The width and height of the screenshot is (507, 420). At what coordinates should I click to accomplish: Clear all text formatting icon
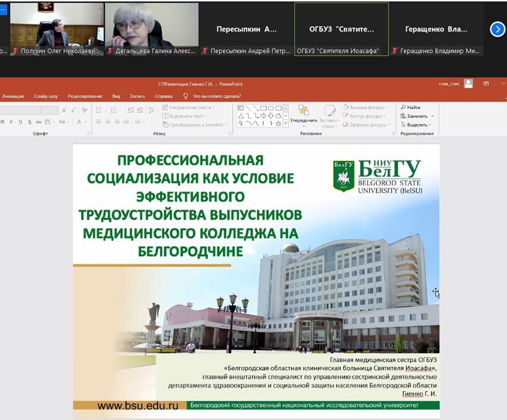point(83,110)
